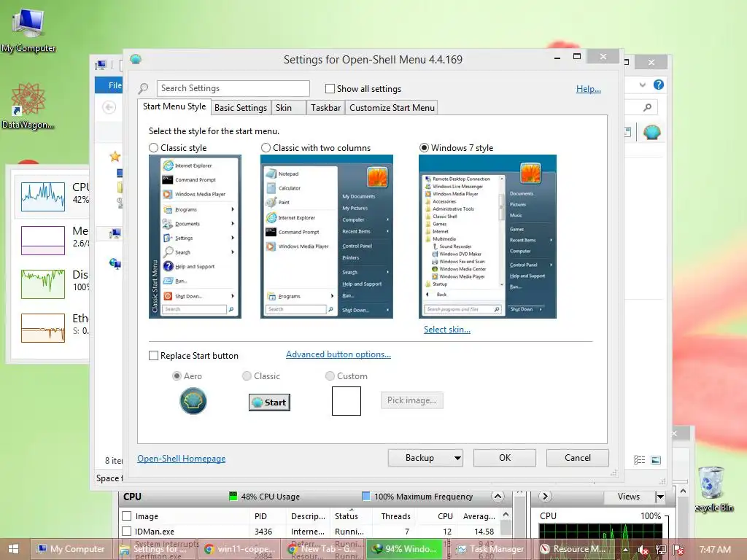
Task: Switch to the Basic Settings tab
Action: pyautogui.click(x=241, y=108)
